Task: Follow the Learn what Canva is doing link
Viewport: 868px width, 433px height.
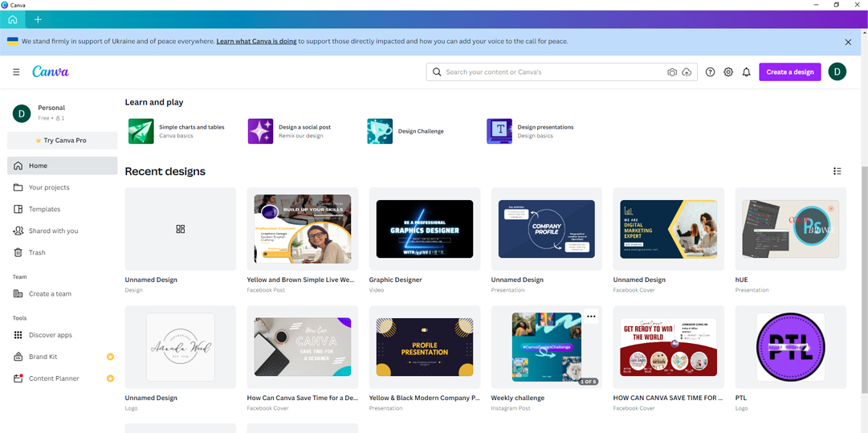Action: [256, 41]
